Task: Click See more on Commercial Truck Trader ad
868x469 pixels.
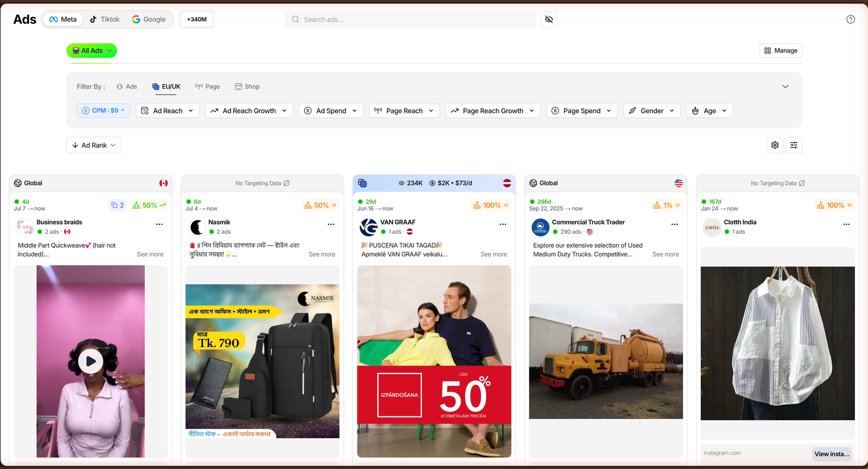Action: tap(665, 254)
